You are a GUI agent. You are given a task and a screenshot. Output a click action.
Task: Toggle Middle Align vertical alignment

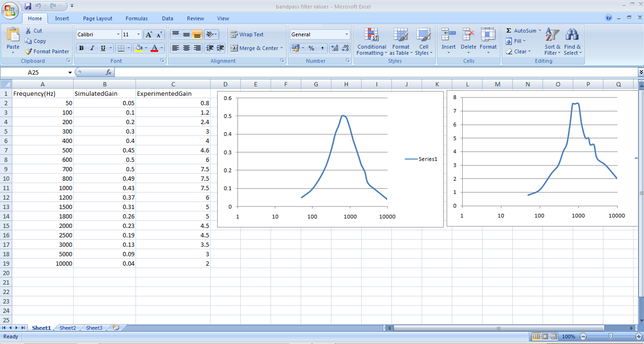click(186, 34)
